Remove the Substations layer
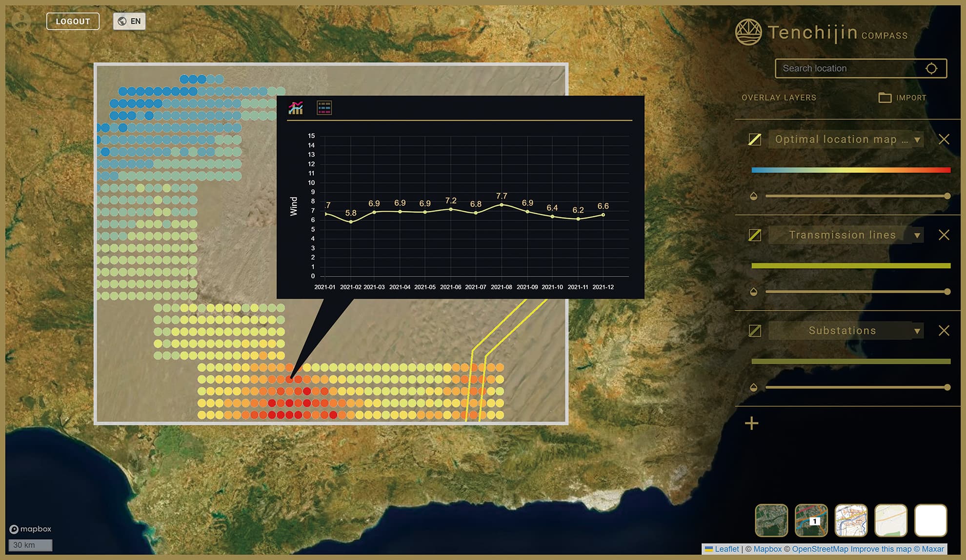The image size is (966, 560). point(944,331)
